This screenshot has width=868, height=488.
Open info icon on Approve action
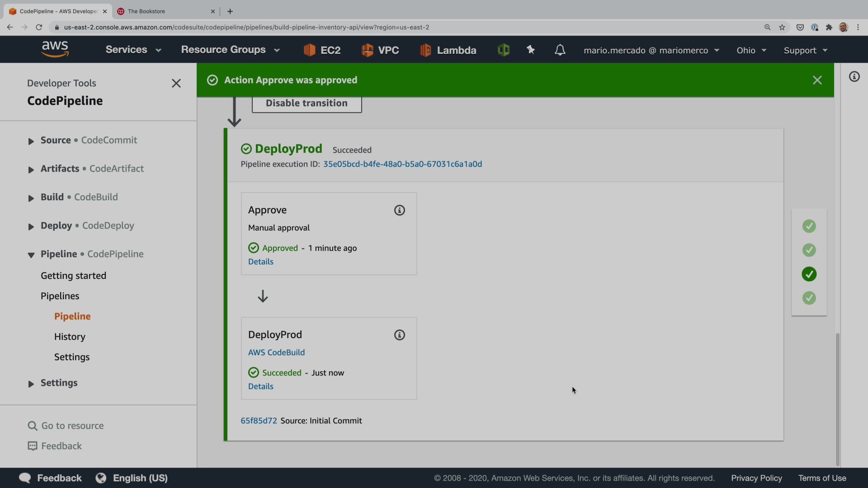pos(399,210)
